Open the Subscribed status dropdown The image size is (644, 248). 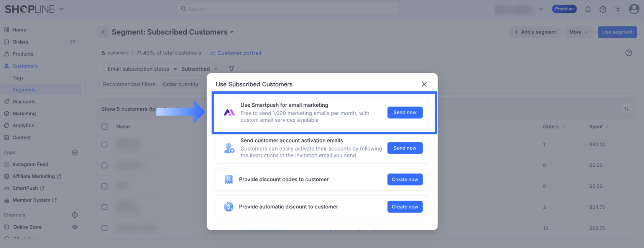pyautogui.click(x=199, y=69)
